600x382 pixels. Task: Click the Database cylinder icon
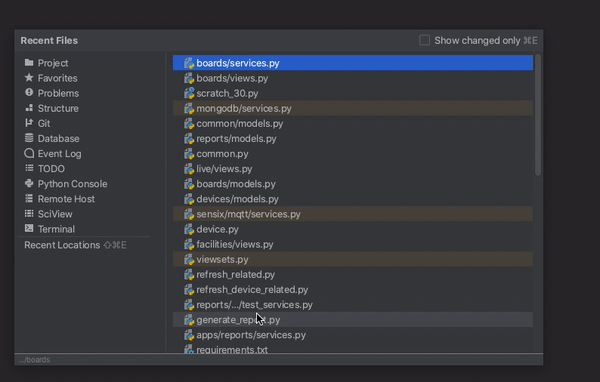click(29, 138)
